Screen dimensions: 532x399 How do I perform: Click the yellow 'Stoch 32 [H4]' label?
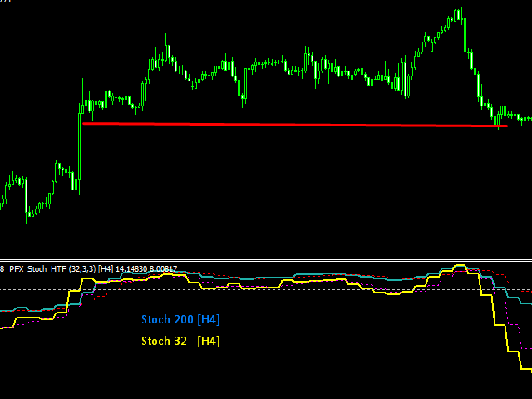click(180, 341)
